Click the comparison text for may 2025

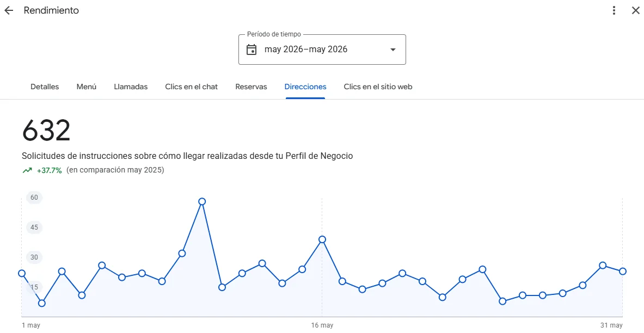[x=115, y=170]
